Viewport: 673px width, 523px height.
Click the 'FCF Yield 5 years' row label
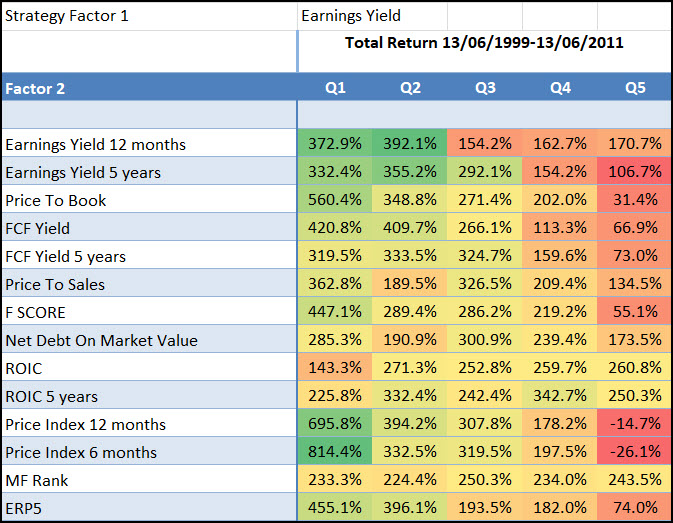149,255
